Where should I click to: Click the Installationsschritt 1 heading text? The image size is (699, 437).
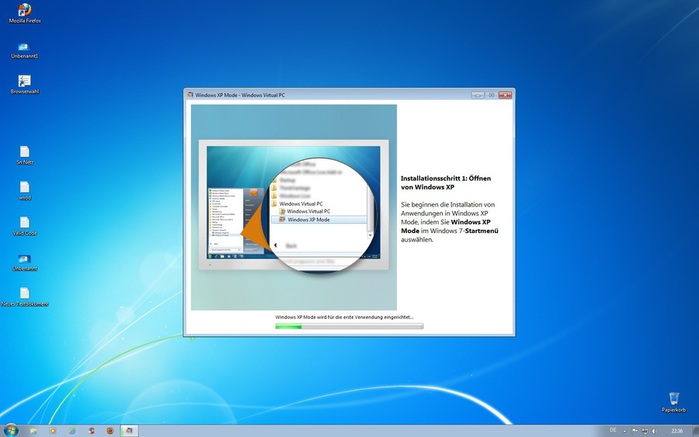click(x=446, y=182)
